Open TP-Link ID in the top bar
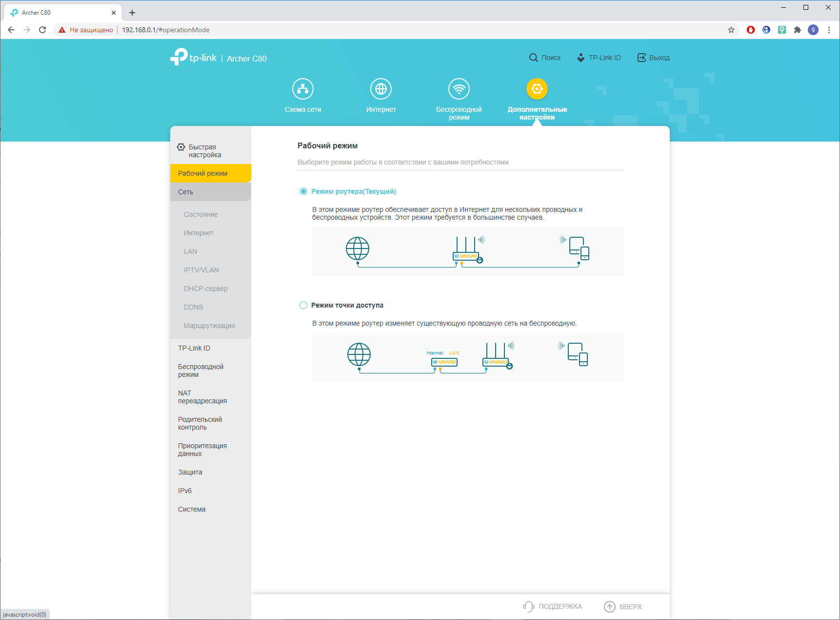 [599, 58]
